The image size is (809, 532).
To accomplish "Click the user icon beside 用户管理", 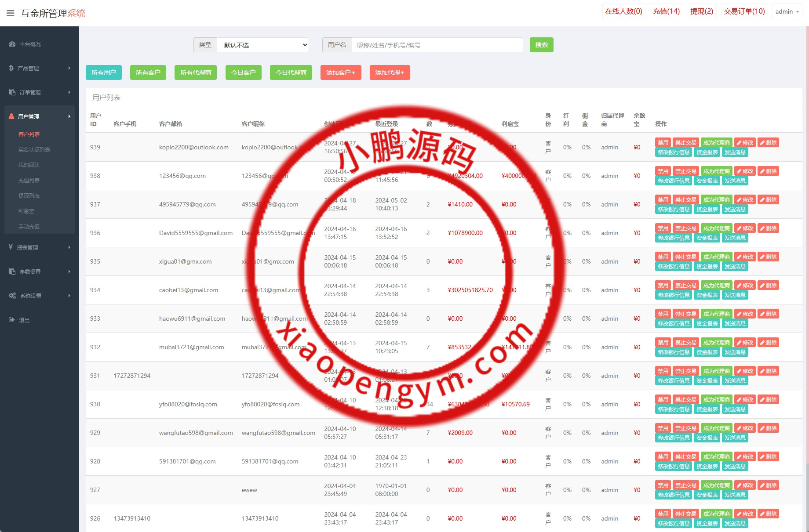I will pyautogui.click(x=11, y=116).
